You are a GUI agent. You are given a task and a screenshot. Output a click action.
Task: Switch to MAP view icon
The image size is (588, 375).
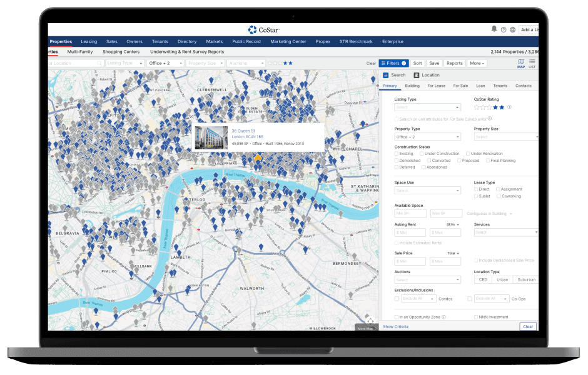click(521, 62)
